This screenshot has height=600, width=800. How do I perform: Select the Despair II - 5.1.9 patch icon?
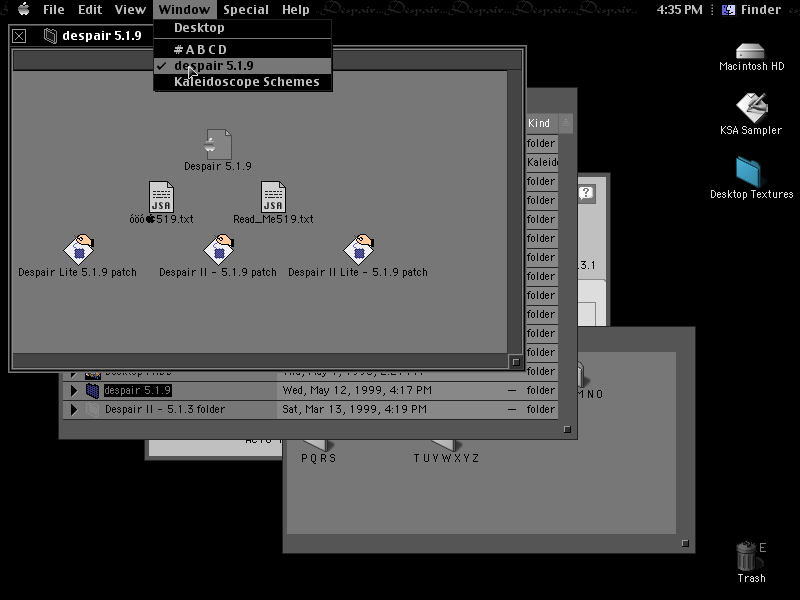(x=219, y=249)
